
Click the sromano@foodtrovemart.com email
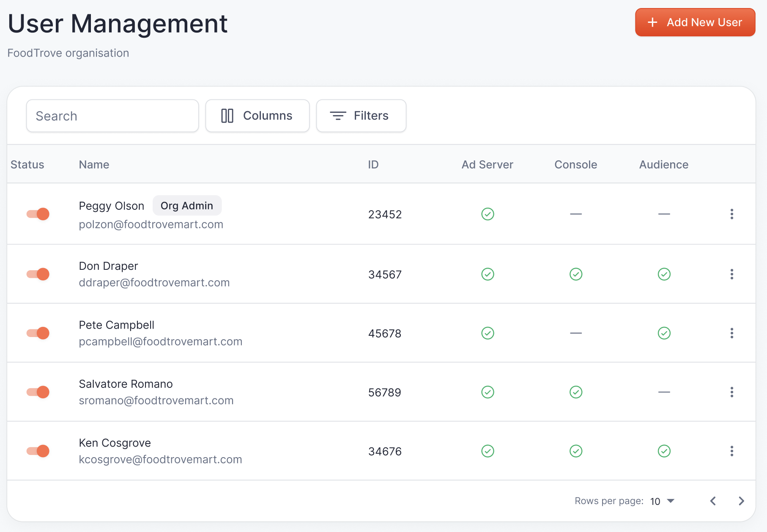click(x=156, y=400)
